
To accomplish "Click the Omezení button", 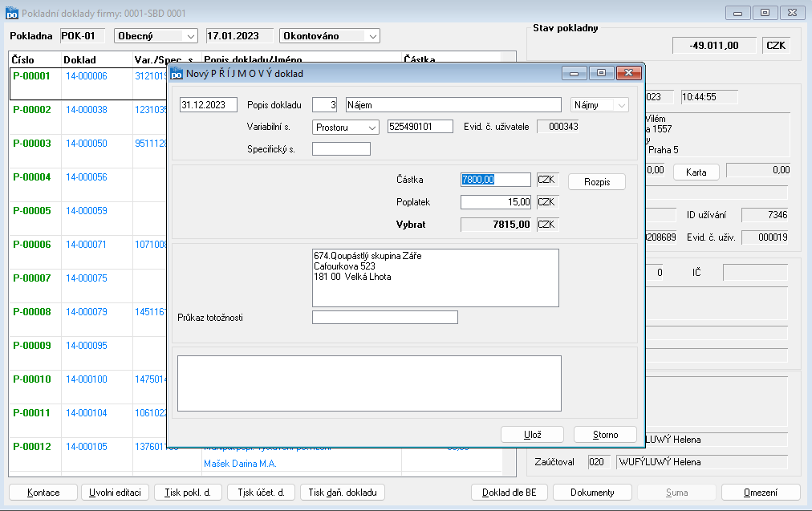I will [761, 493].
